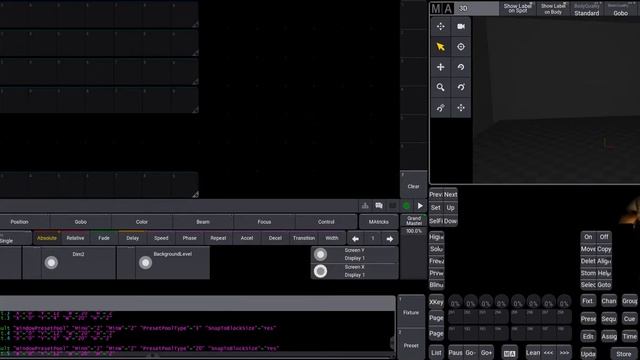The image size is (640, 360).
Task: Click the last 0% executor knob
Action: point(564,302)
